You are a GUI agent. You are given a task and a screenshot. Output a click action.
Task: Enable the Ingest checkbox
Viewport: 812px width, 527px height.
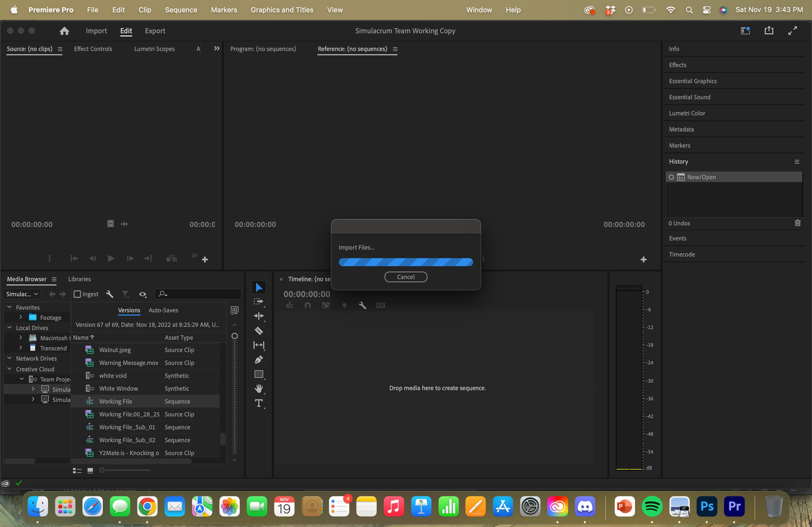(x=77, y=294)
